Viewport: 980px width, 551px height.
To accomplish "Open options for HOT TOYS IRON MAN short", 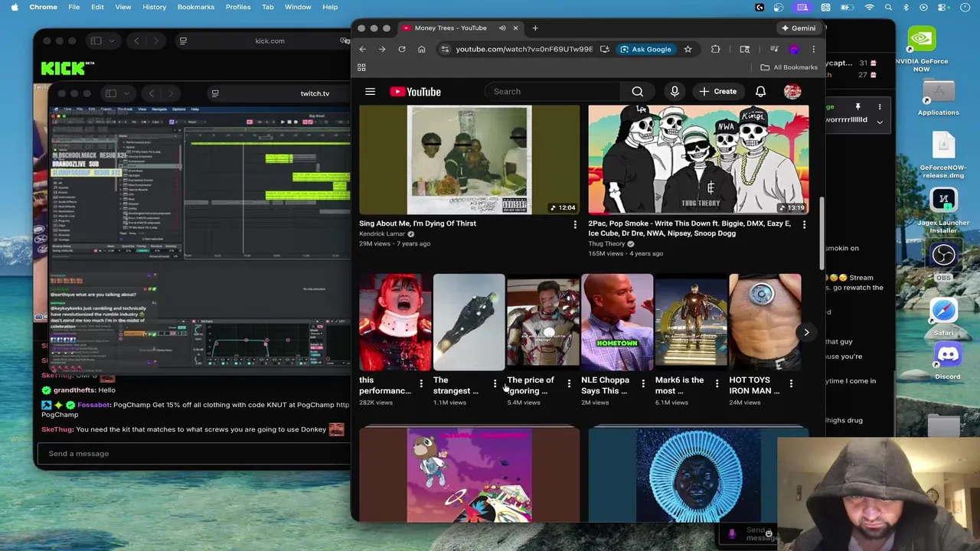I will (791, 383).
